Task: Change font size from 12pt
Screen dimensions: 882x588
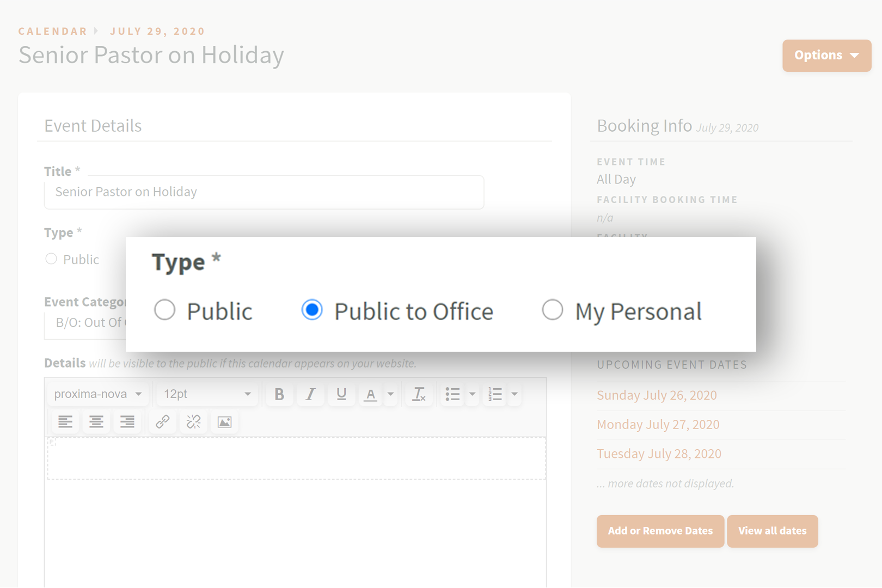Action: 207,394
